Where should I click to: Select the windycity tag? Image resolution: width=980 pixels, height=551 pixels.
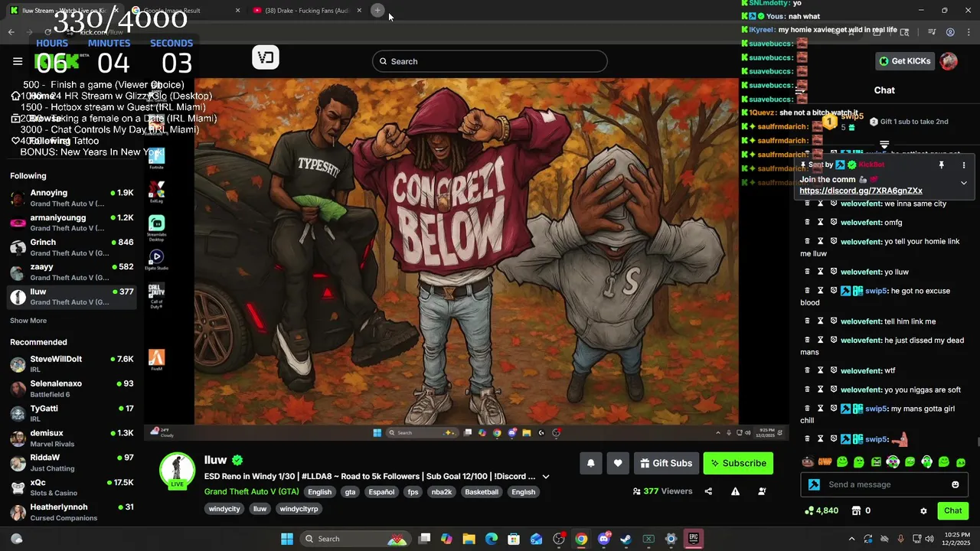click(x=224, y=509)
